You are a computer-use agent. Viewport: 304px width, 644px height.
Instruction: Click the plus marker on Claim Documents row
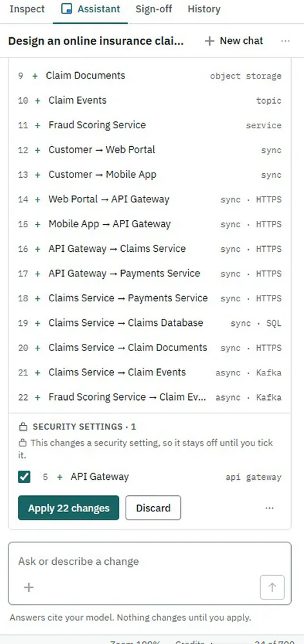(35, 76)
